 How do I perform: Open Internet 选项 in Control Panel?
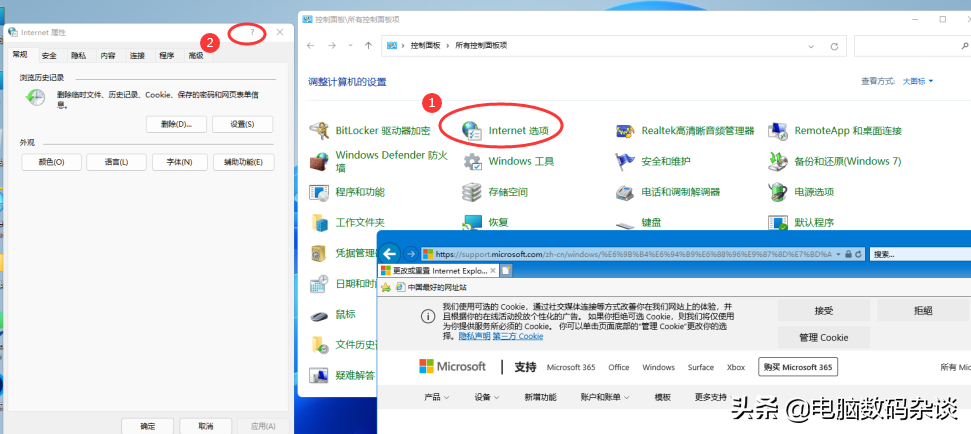[504, 131]
